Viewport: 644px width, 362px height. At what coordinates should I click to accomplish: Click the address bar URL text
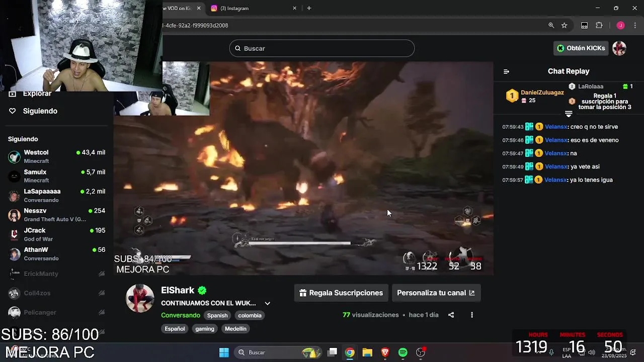pos(195,25)
